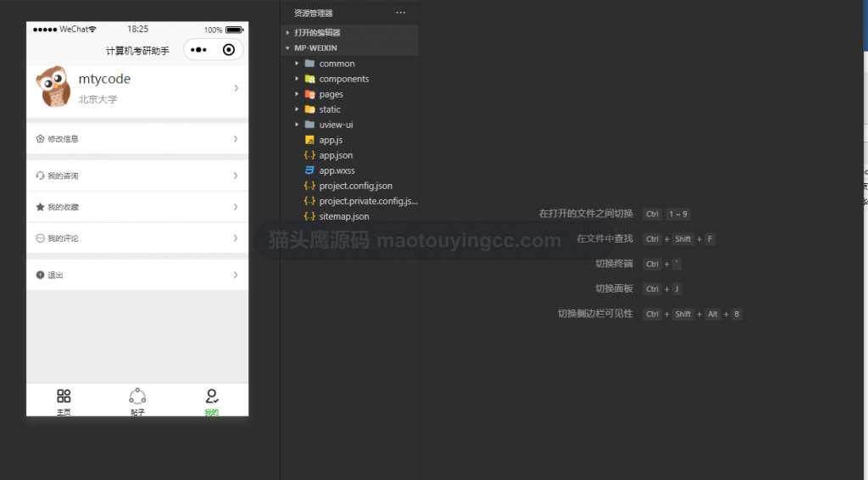868x480 pixels.
Task: Switch to the 我的 tab
Action: (x=211, y=402)
